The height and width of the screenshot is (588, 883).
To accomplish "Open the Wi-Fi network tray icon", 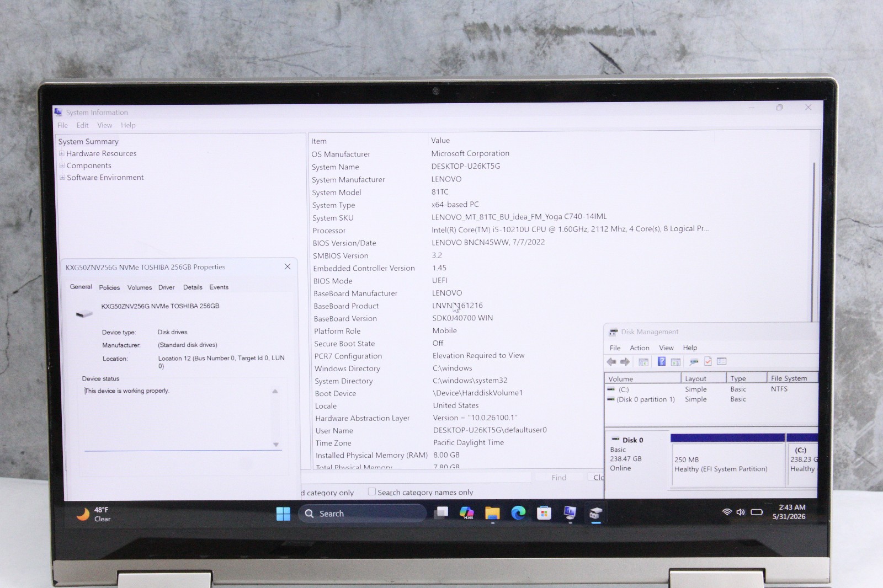I will click(x=727, y=512).
